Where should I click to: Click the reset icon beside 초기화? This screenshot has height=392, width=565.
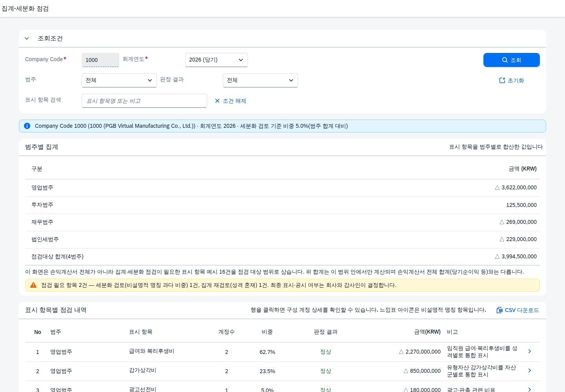pyautogui.click(x=502, y=80)
